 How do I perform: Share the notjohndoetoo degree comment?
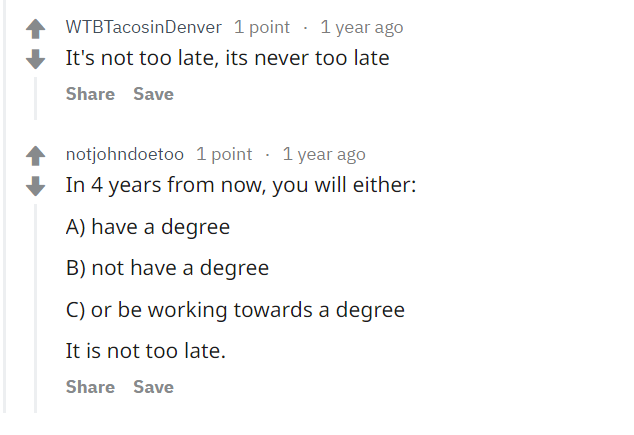90,387
